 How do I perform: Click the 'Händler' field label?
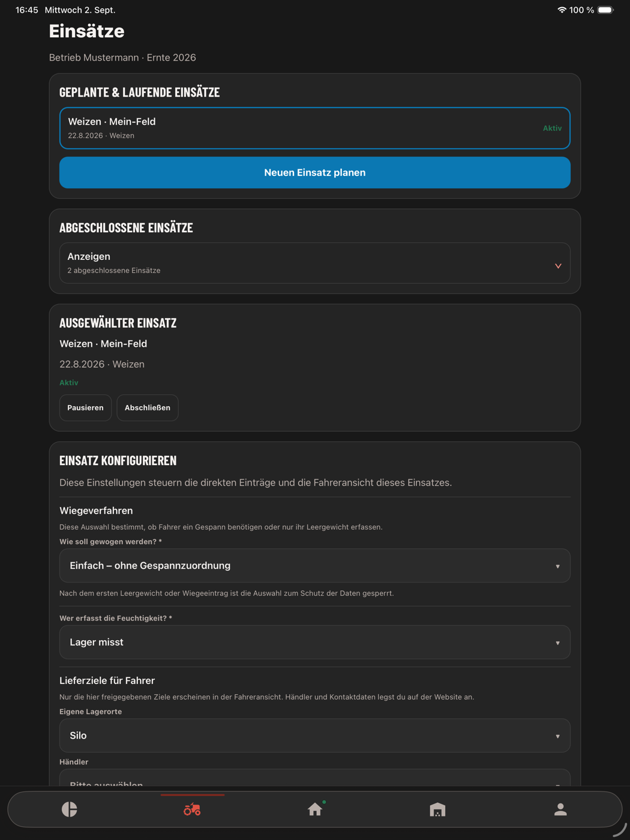(74, 762)
